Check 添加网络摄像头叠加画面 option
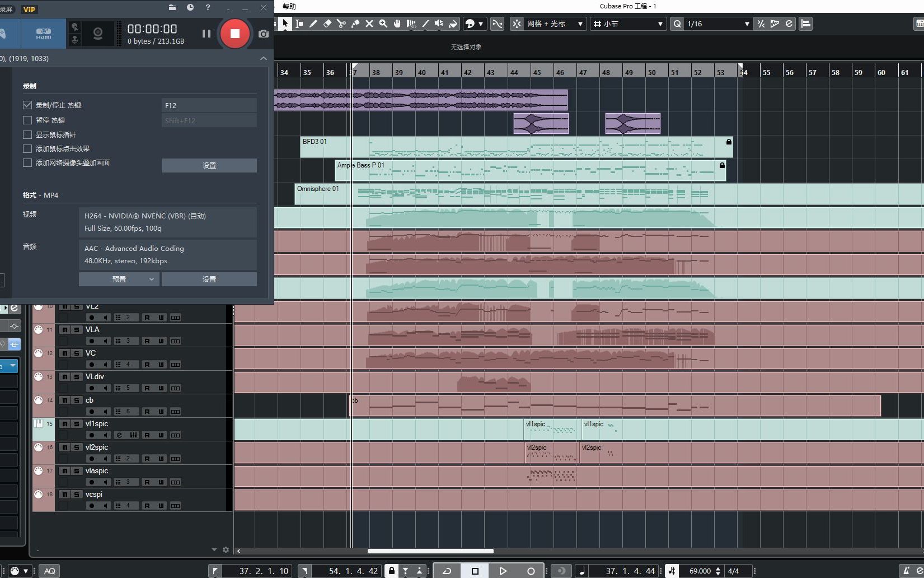 coord(27,162)
